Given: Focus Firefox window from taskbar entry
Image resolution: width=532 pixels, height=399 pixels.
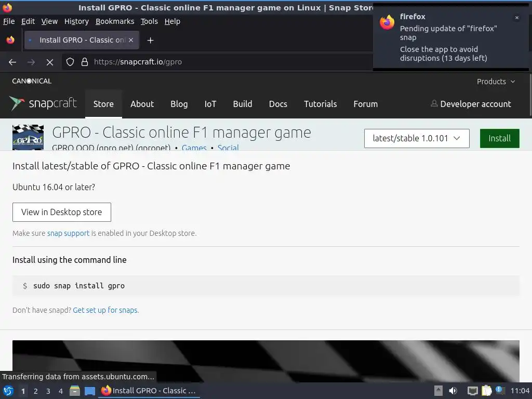Looking at the screenshot, I should pos(149,391).
